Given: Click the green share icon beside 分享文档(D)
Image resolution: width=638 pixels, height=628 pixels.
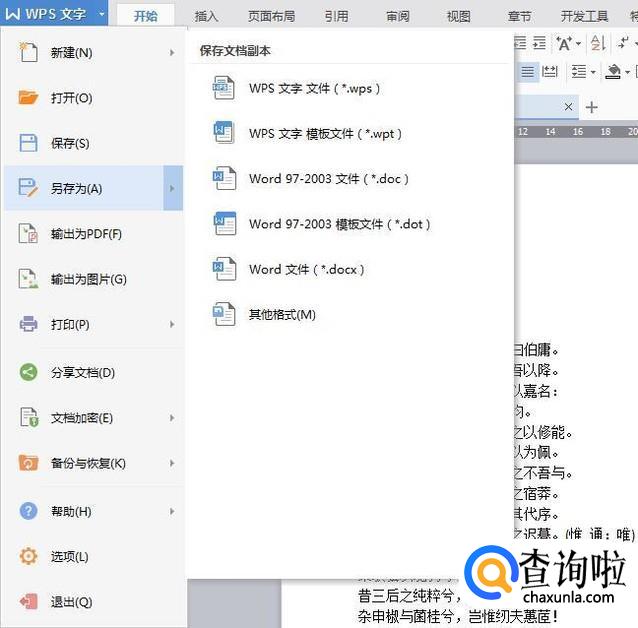Looking at the screenshot, I should point(28,372).
